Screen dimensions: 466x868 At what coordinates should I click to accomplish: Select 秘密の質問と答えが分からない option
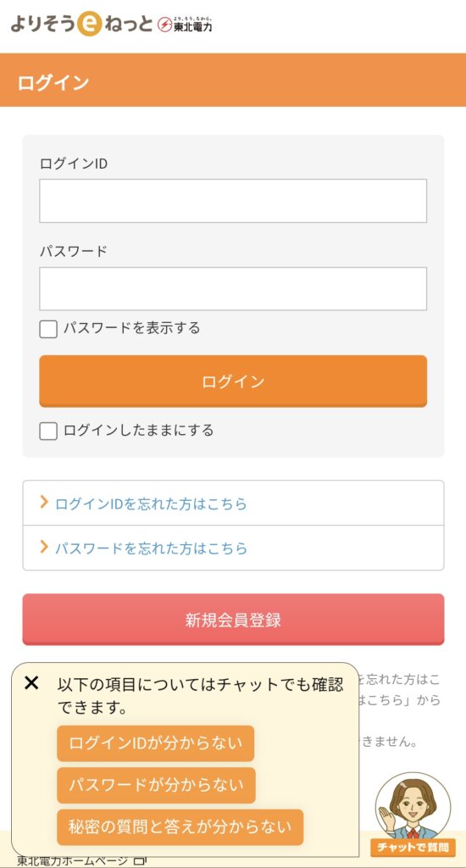(180, 827)
